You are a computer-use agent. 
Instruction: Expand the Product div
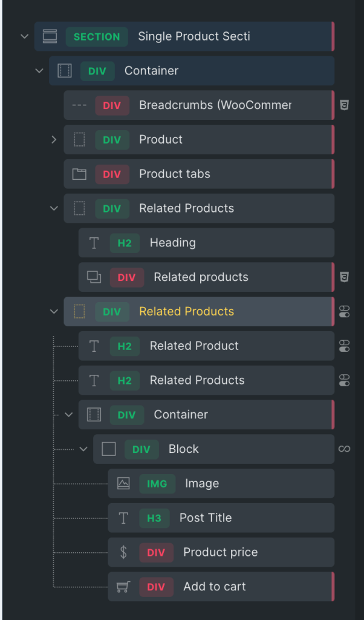coord(54,140)
